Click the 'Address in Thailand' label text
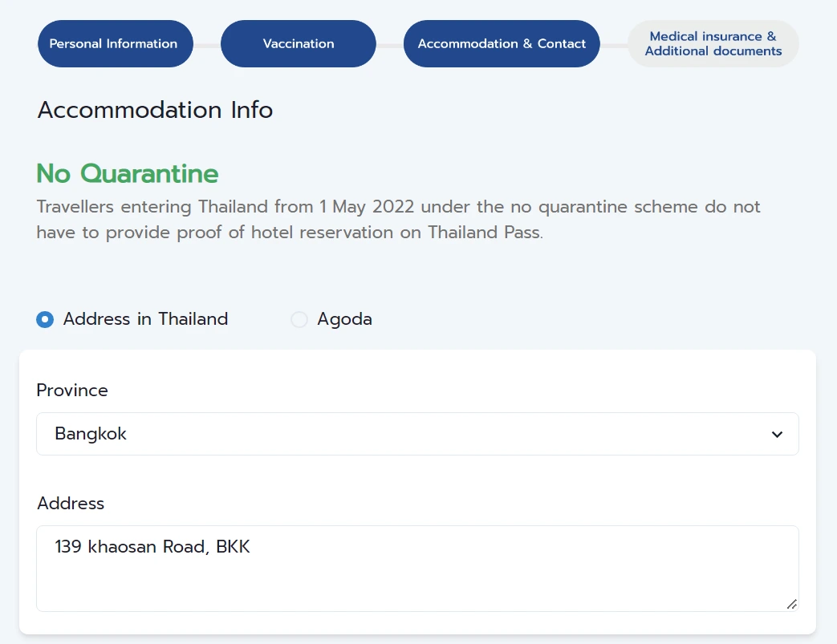Screen dimensions: 837x644 [145, 319]
